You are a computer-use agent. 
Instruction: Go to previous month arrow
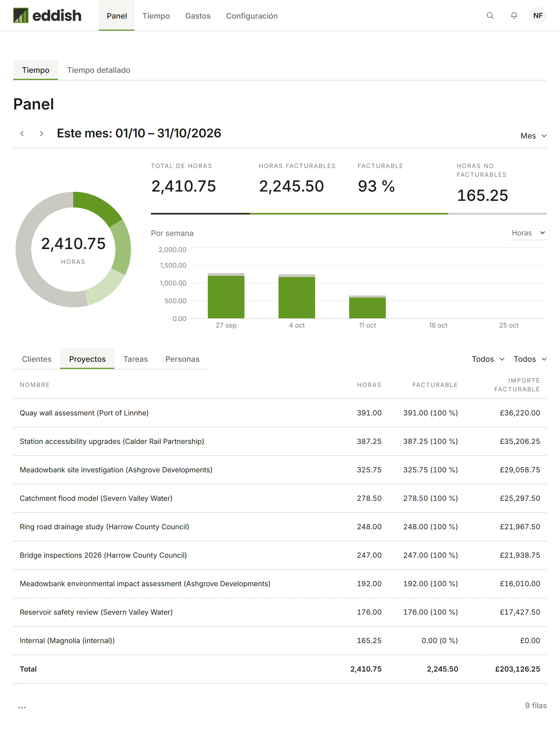click(22, 134)
